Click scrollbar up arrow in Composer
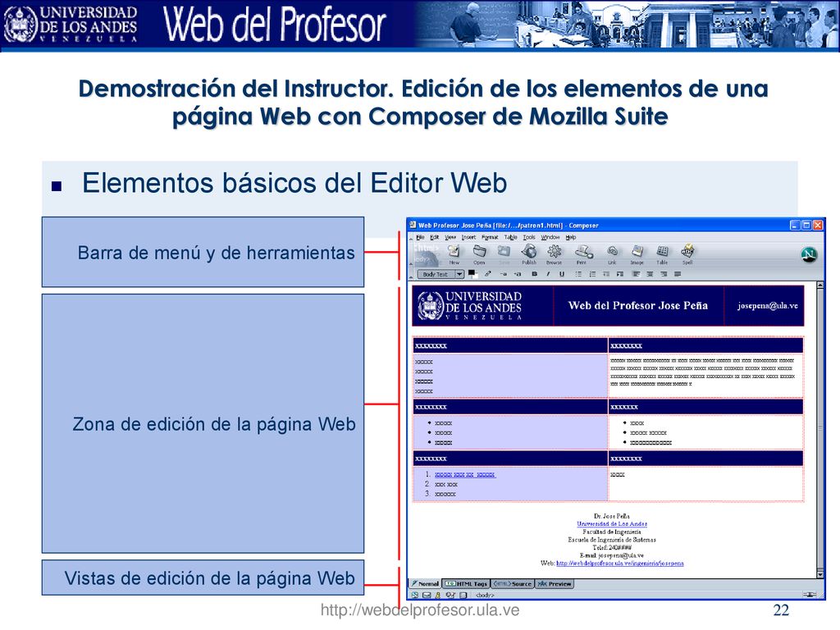 click(819, 285)
